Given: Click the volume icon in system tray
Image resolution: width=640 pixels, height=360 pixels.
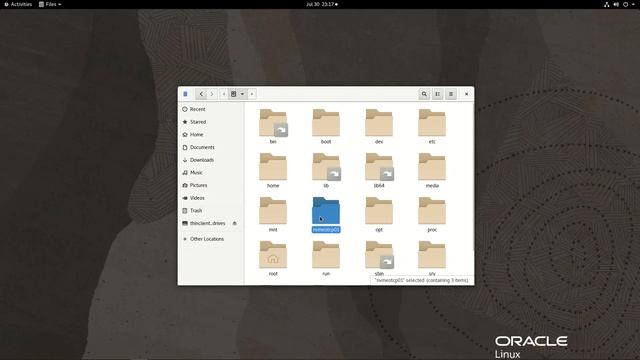Looking at the screenshot, I should pos(616,4).
